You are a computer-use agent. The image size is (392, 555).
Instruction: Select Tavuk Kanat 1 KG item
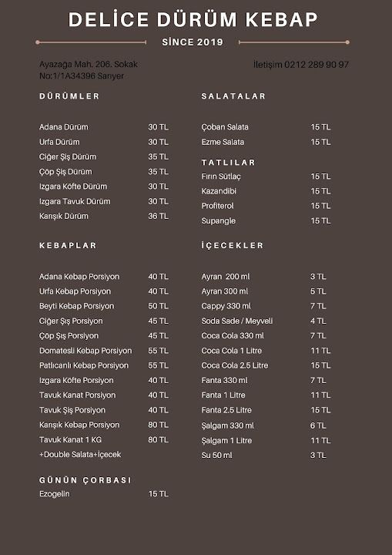104,440
